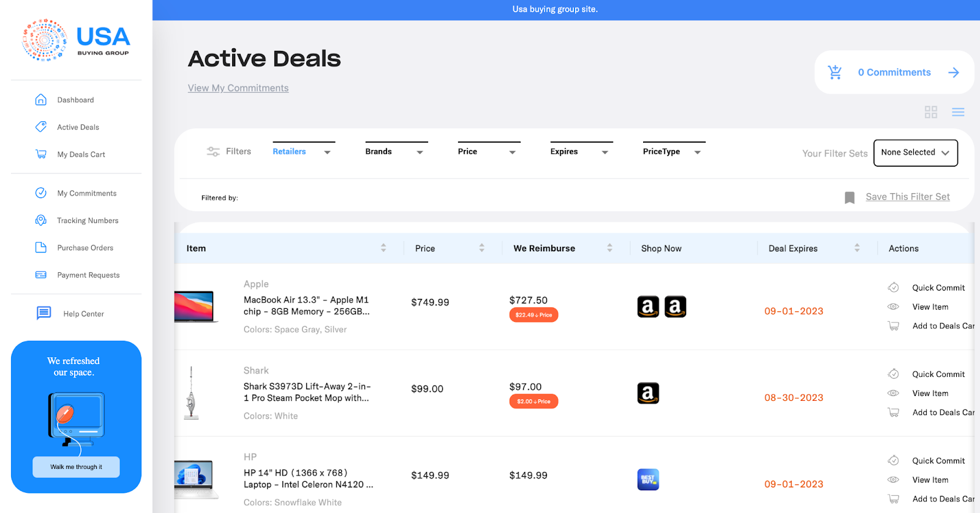Click the Payment Requests card icon
This screenshot has width=980, height=513.
pos(41,275)
